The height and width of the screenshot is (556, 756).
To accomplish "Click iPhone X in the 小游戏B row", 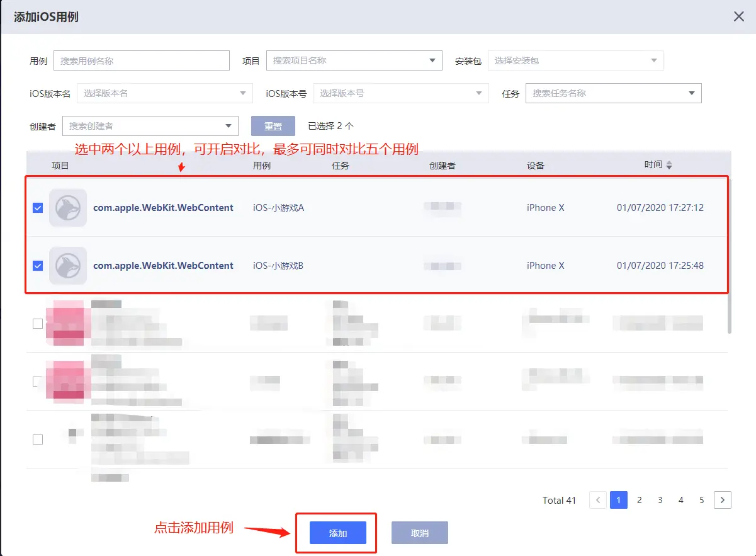I will [546, 266].
